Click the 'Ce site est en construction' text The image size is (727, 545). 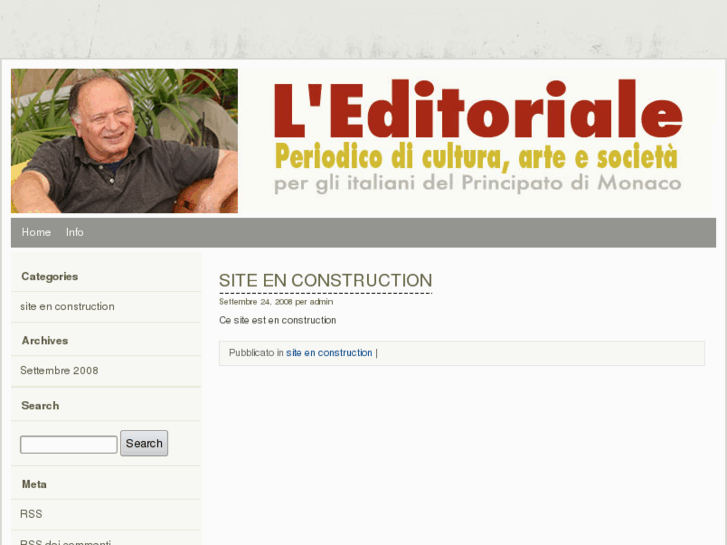point(278,321)
